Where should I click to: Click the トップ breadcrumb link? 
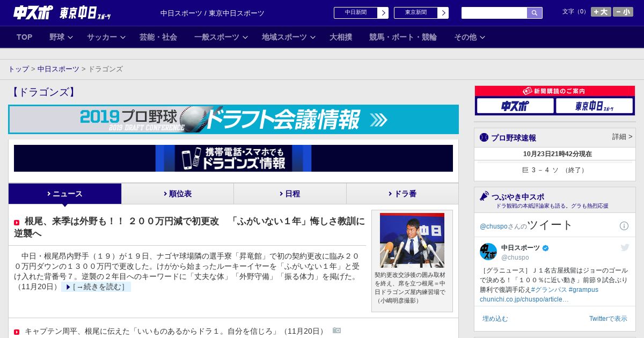point(18,69)
